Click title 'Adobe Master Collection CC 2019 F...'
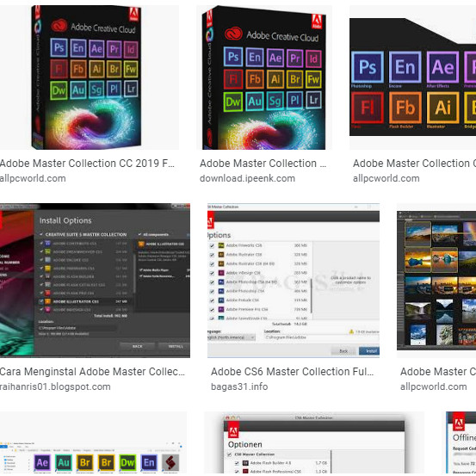This screenshot has width=476, height=476. [87, 164]
